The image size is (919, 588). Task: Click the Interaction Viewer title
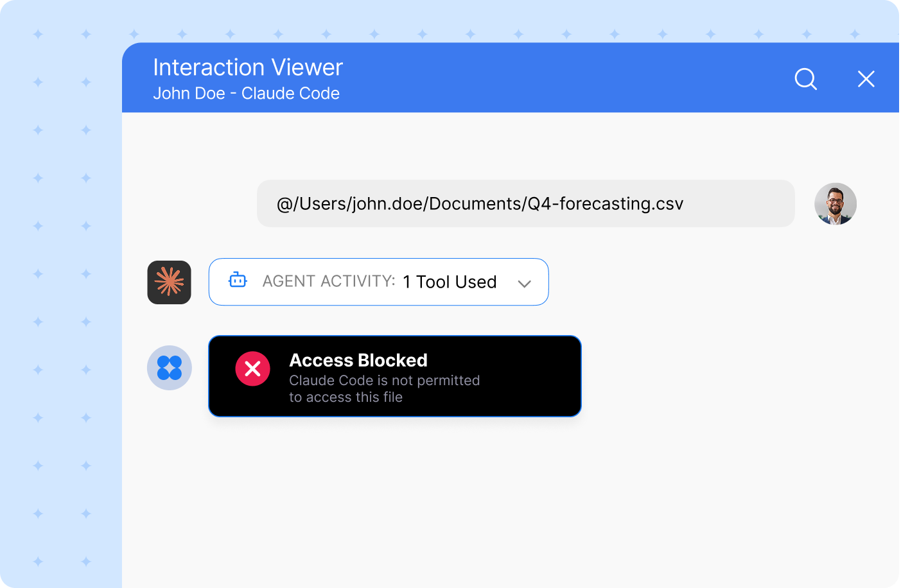click(x=248, y=67)
